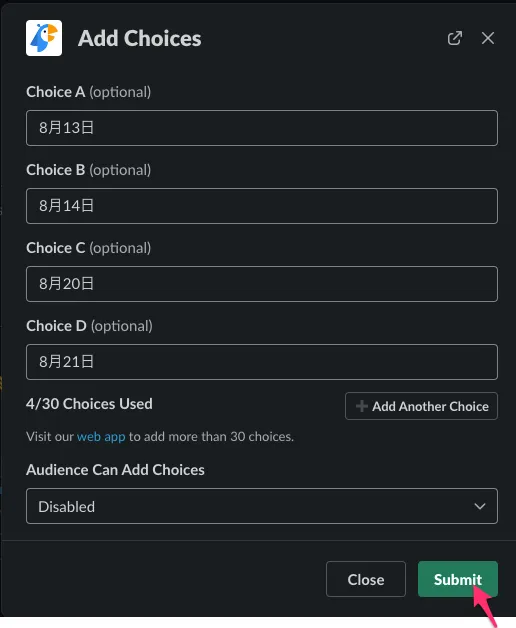
Task: Open the Audience Can Add Choices dropdown
Action: (x=262, y=506)
